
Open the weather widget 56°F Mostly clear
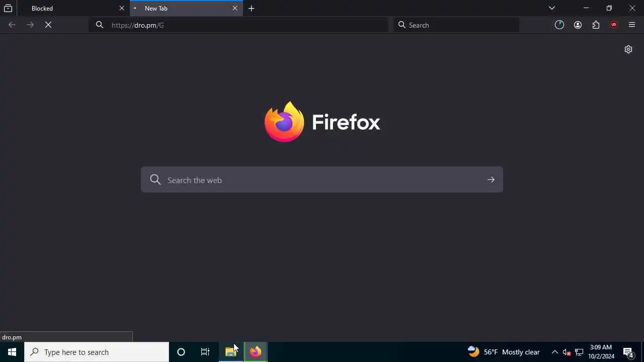tap(504, 352)
